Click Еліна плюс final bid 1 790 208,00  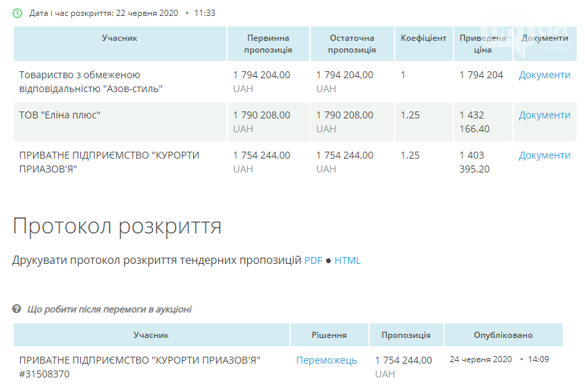[345, 116]
